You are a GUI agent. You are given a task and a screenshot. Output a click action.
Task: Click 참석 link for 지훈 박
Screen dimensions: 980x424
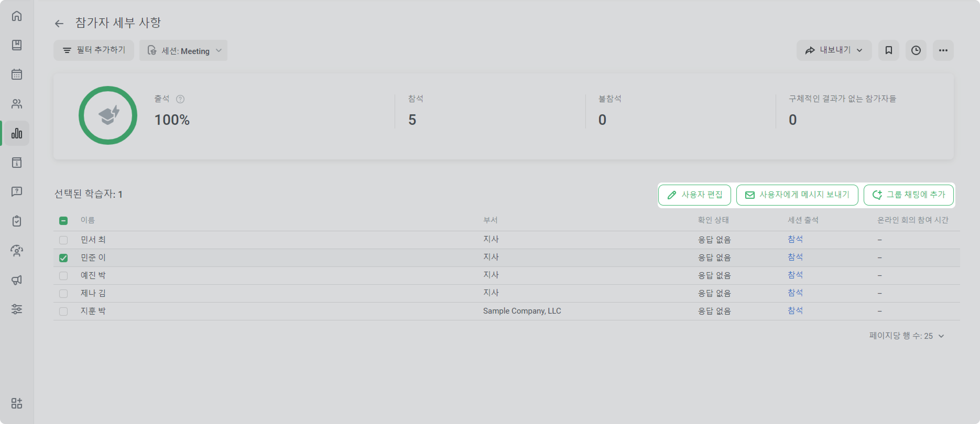click(x=795, y=311)
